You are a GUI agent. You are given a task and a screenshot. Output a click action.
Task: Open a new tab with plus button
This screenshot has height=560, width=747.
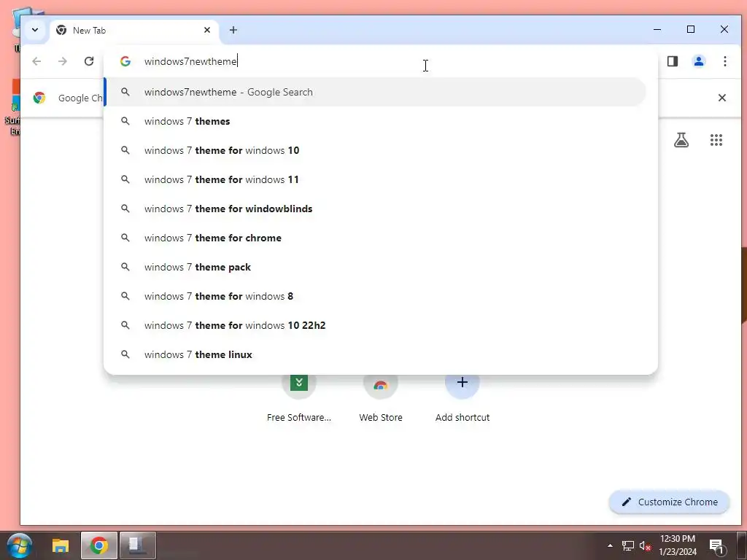pos(233,30)
